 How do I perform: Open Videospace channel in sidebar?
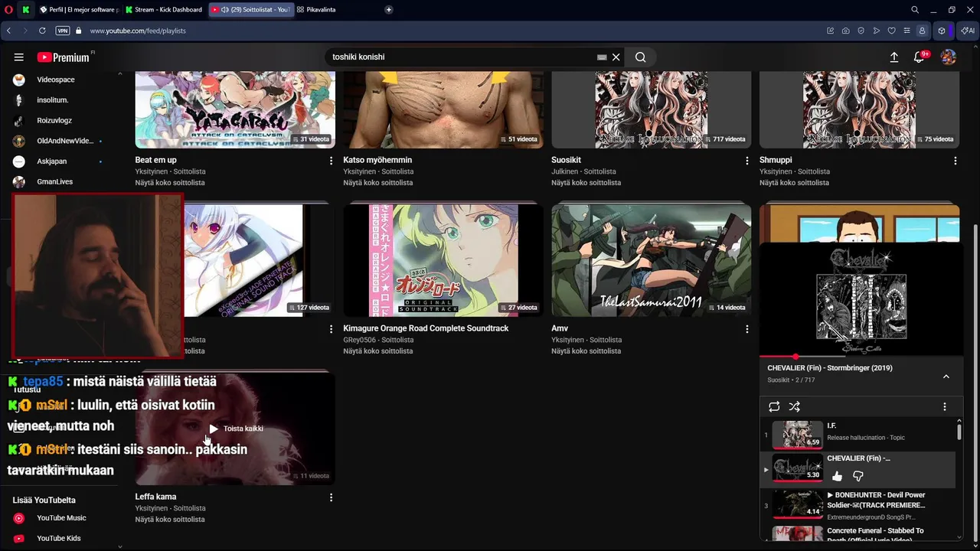point(56,80)
